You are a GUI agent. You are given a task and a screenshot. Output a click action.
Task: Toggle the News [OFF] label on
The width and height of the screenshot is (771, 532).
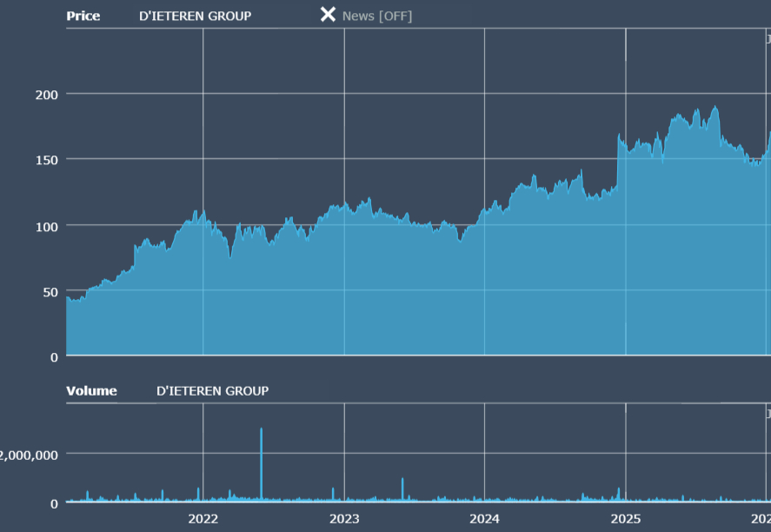pos(377,16)
